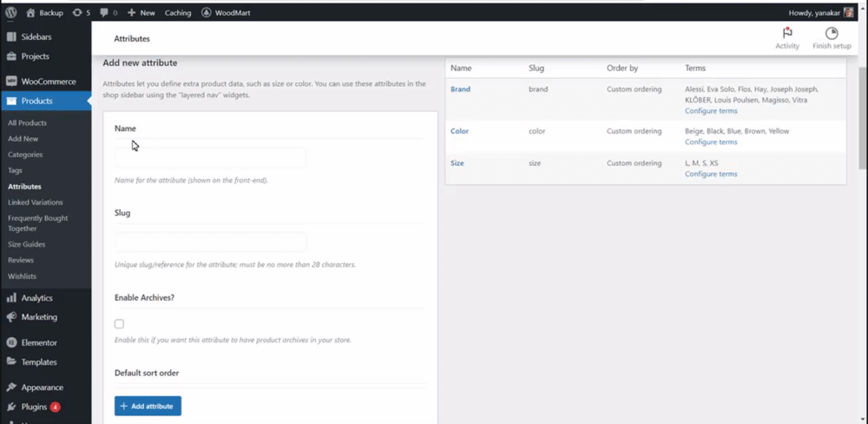Focus the Slug input field
This screenshot has height=424, width=868.
[210, 242]
